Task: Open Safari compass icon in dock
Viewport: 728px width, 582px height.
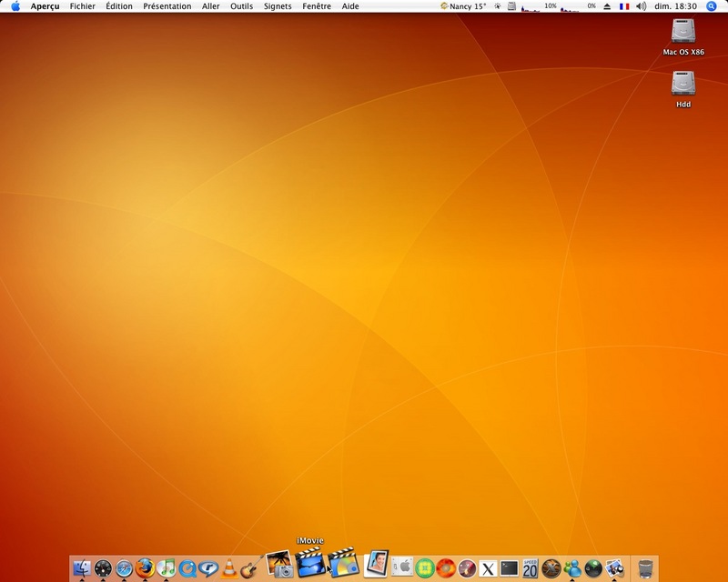Action: (x=124, y=568)
